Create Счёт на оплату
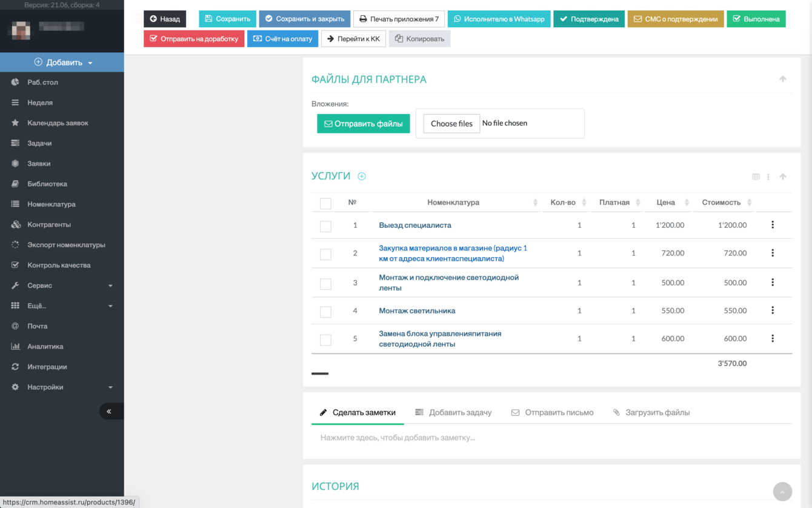Screen dimensions: 812x508 pyautogui.click(x=282, y=39)
